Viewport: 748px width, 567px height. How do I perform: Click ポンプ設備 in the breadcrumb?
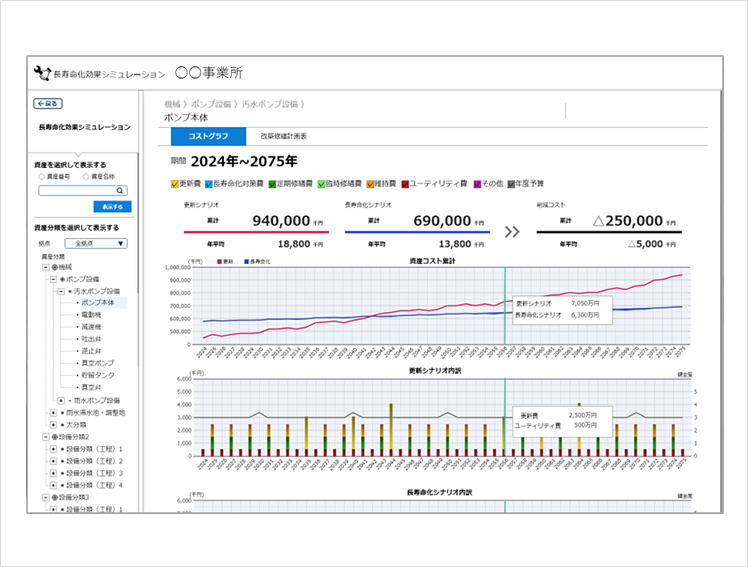pos(211,104)
